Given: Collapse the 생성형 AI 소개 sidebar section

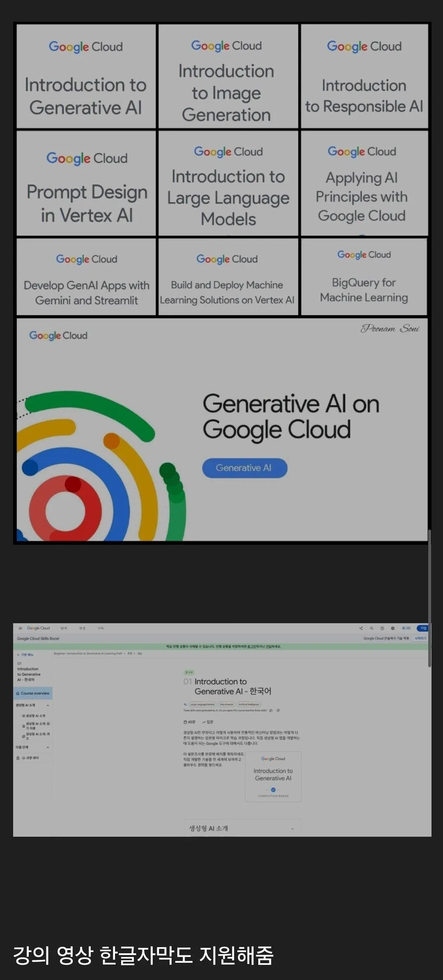Looking at the screenshot, I should coord(48,705).
